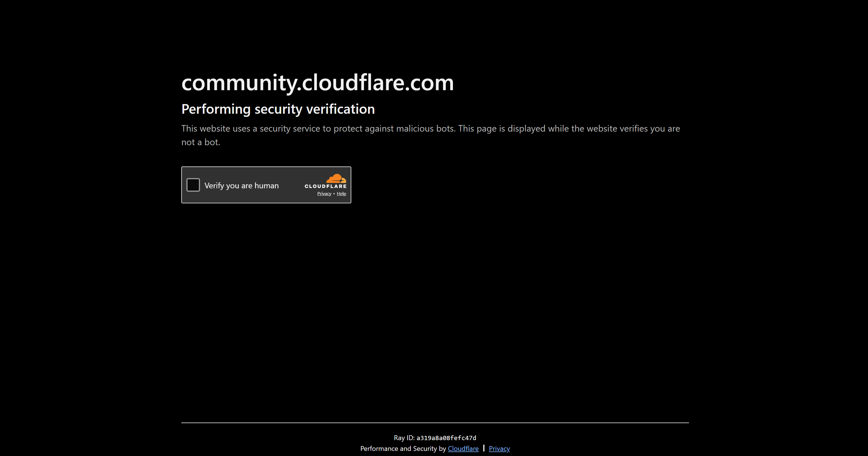868x456 pixels.
Task: Open the footer Privacy link
Action: click(x=499, y=449)
